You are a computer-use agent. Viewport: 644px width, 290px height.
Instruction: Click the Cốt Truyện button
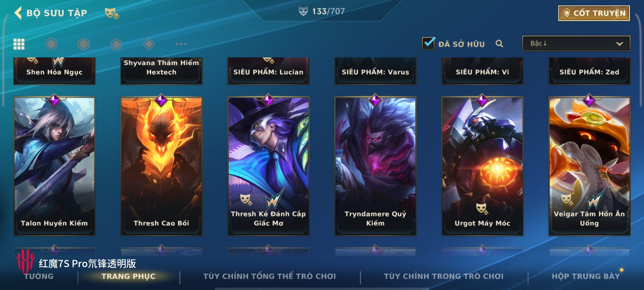[x=594, y=13]
